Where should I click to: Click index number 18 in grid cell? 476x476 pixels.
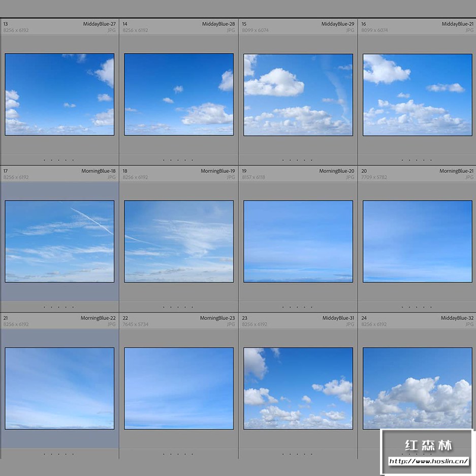click(x=125, y=171)
